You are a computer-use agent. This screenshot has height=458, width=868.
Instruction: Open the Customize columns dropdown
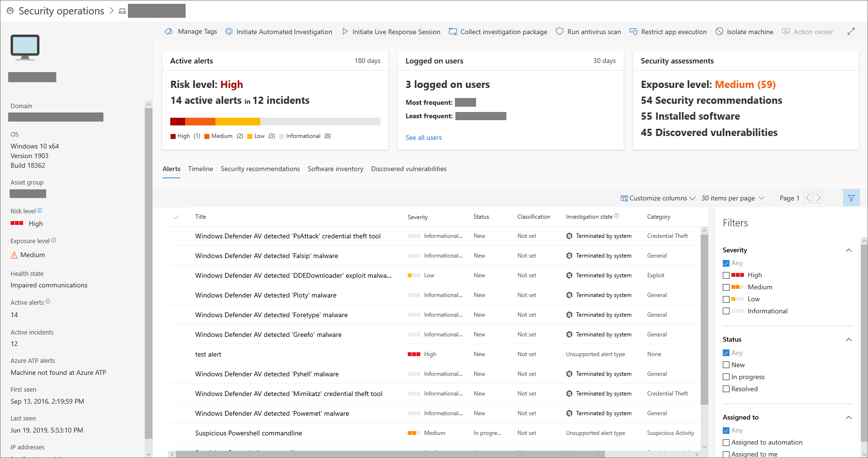coord(658,198)
